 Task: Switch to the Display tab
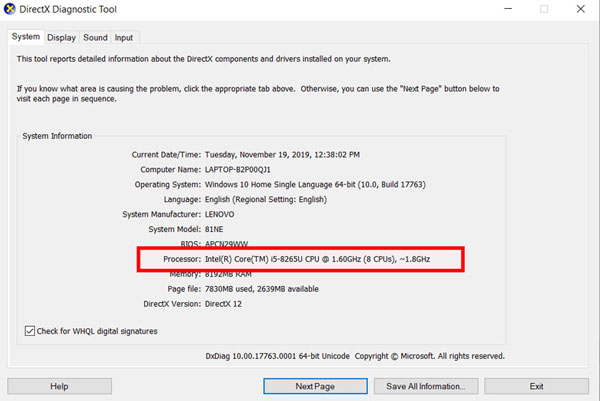(61, 37)
